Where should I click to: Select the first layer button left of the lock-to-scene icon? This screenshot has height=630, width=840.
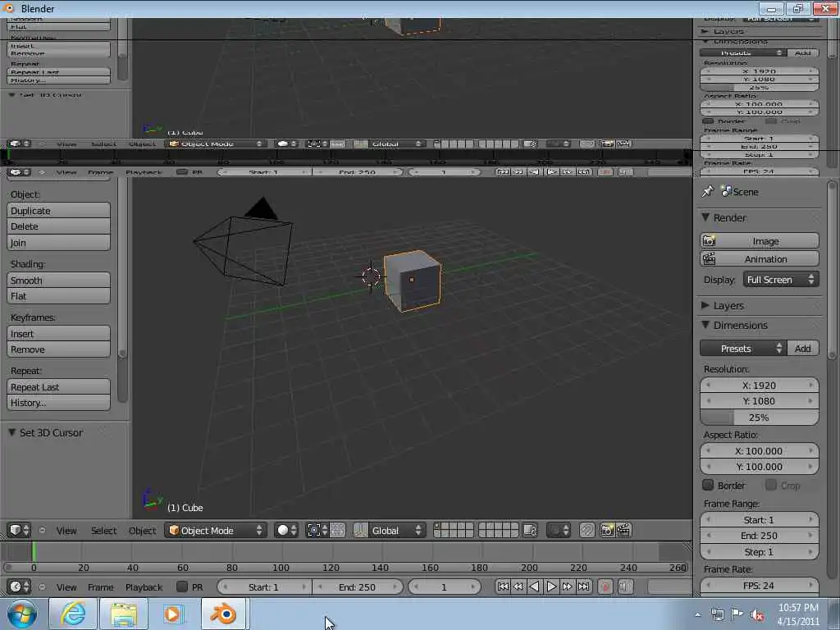pyautogui.click(x=438, y=527)
